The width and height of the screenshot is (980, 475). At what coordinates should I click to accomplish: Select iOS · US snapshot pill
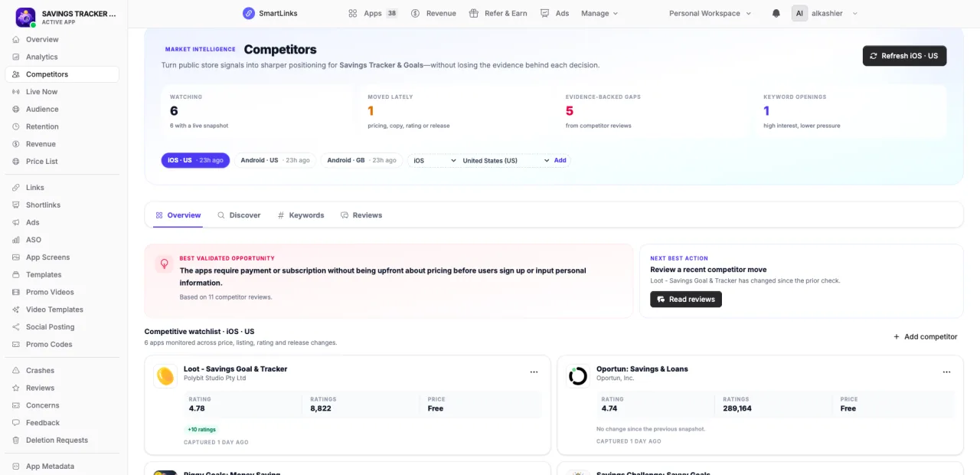195,160
